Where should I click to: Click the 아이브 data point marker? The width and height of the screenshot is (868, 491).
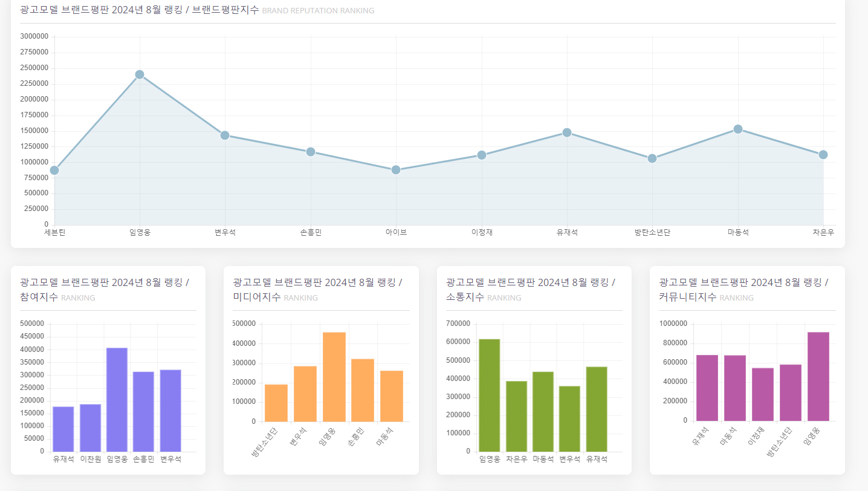click(396, 169)
